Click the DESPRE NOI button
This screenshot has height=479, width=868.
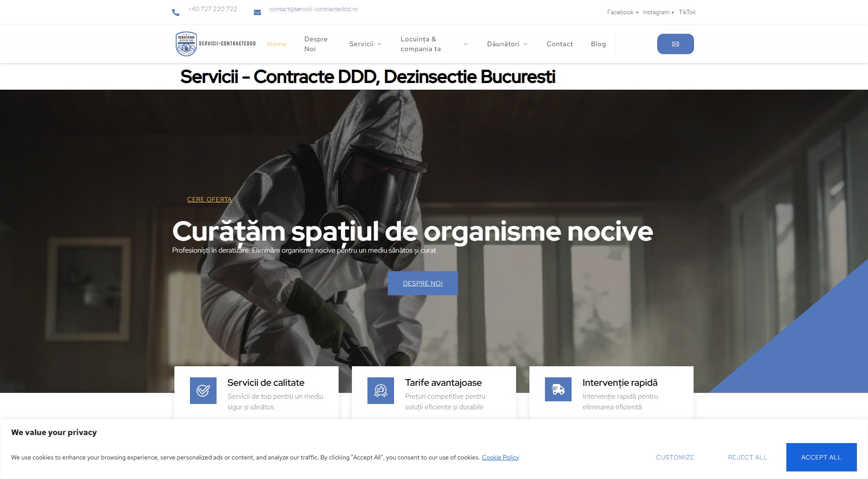[x=422, y=283]
